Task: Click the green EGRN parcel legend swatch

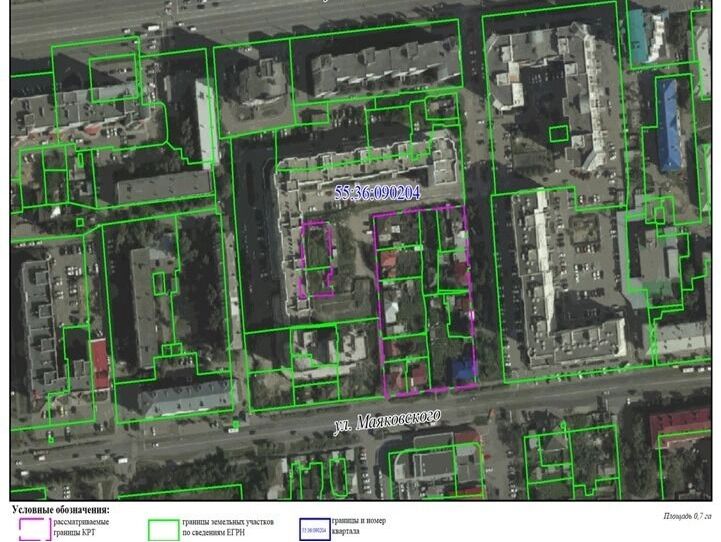Action: pyautogui.click(x=163, y=527)
